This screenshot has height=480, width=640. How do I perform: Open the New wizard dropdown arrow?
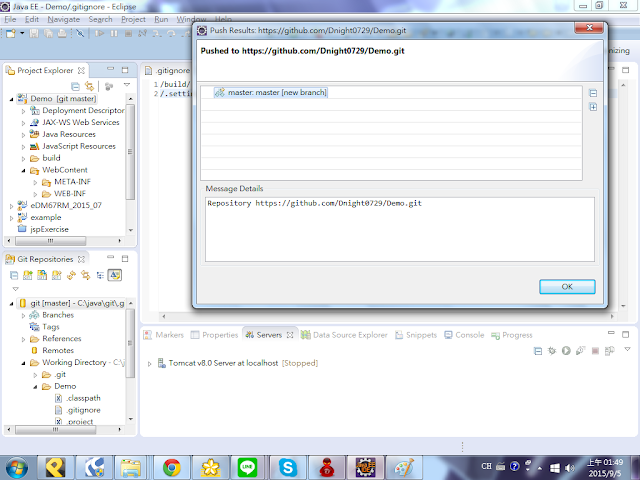[22, 33]
